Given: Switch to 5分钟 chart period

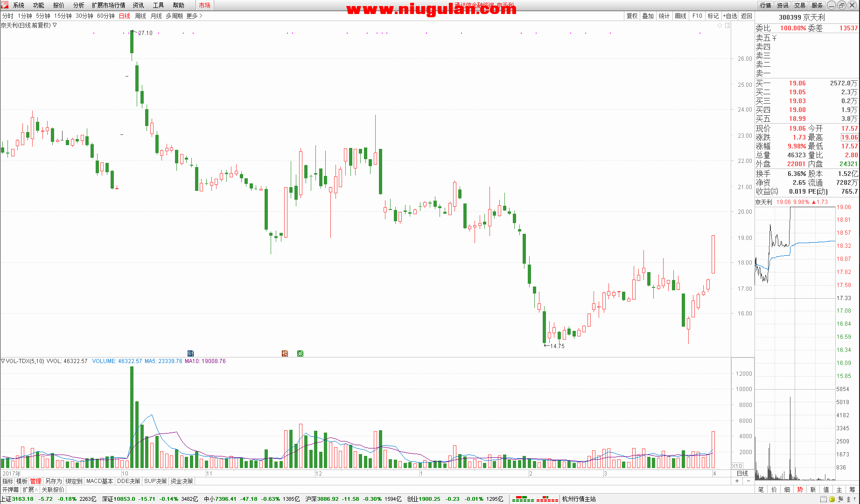Looking at the screenshot, I should [43, 16].
